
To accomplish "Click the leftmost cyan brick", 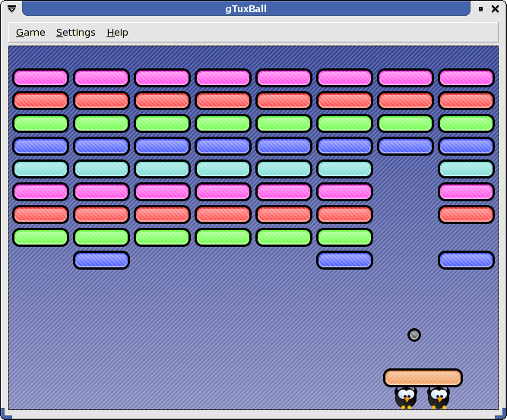I will 41,169.
